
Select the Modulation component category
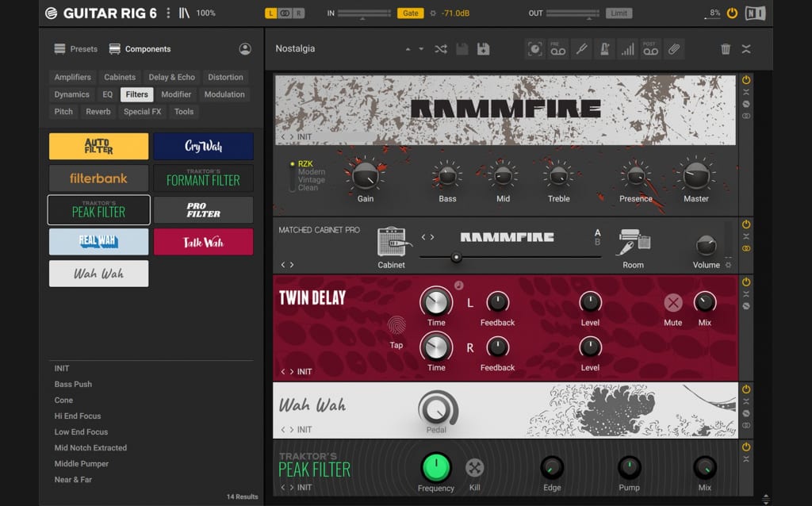click(224, 94)
